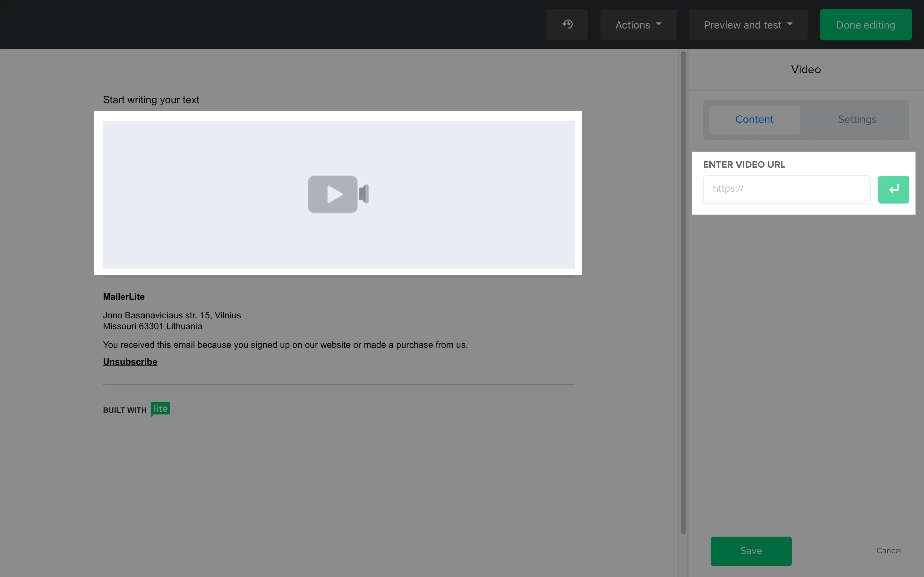Focus the video URL input field

pos(787,189)
